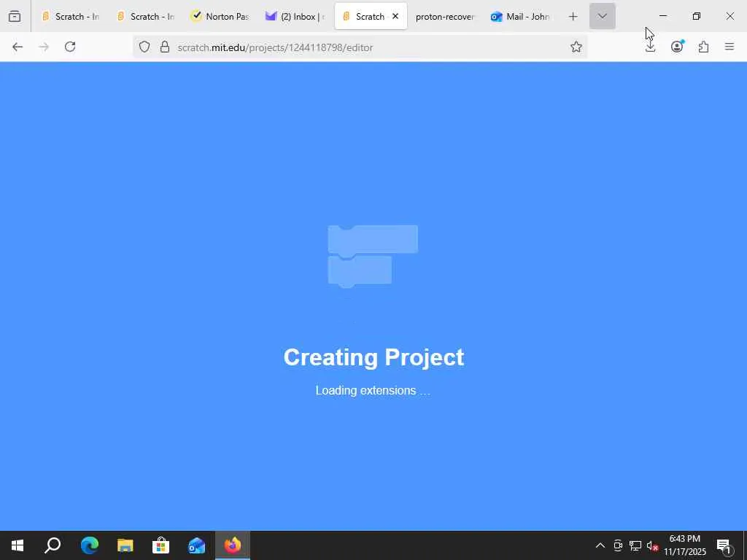Viewport: 747px width, 560px height.
Task: Restore down the Firefox window
Action: pos(696,16)
